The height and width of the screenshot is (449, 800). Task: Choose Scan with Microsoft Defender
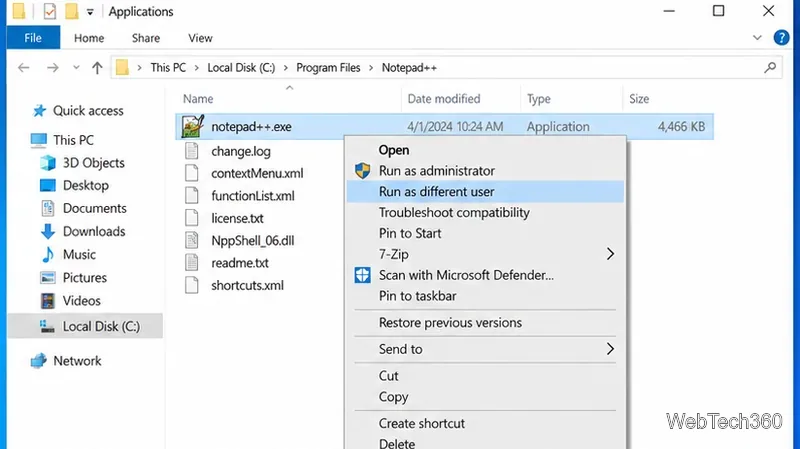485,275
